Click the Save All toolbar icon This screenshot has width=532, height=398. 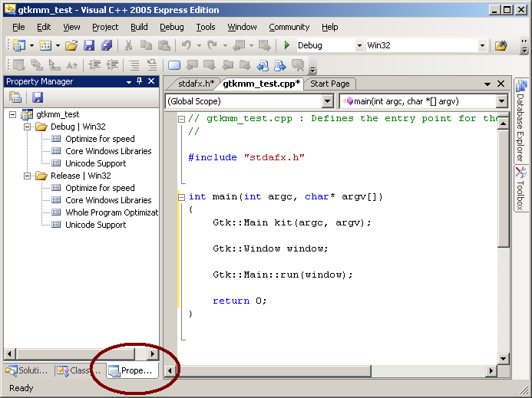click(106, 46)
